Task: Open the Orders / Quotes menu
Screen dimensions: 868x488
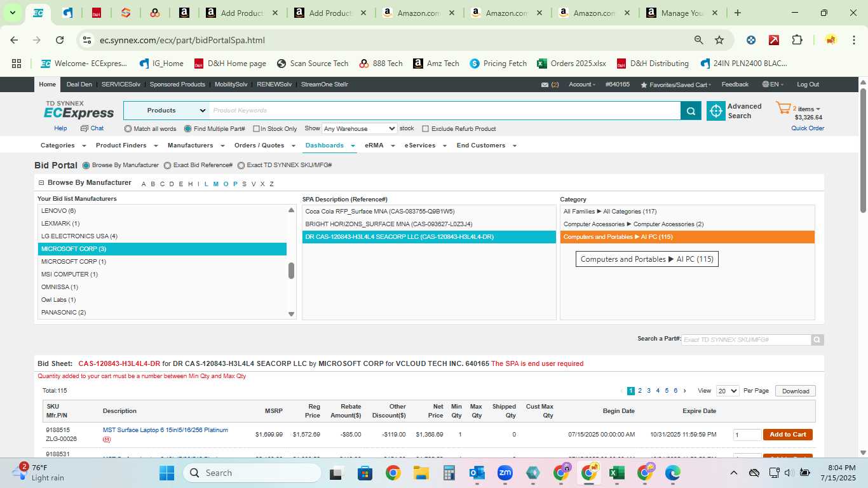Action: tap(264, 146)
